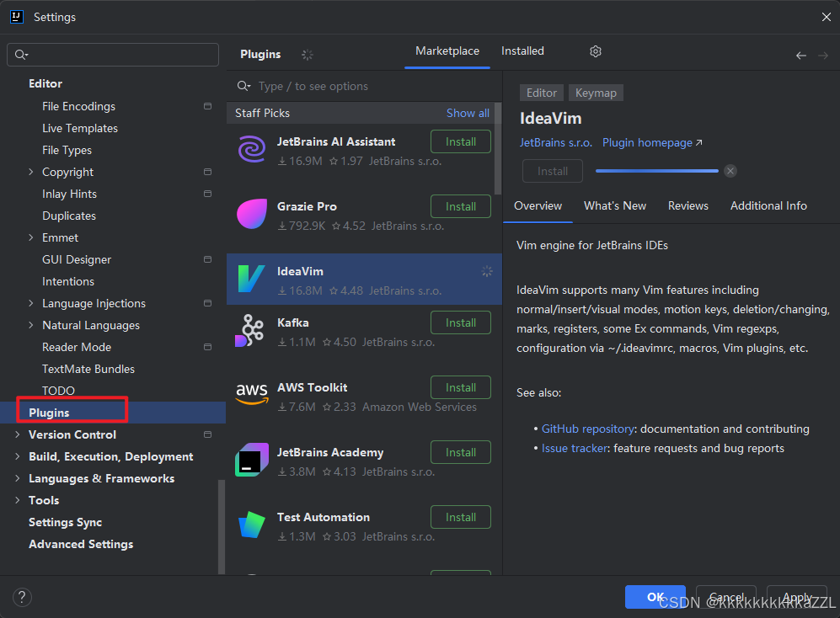Open the Plugin homepage link

click(652, 142)
